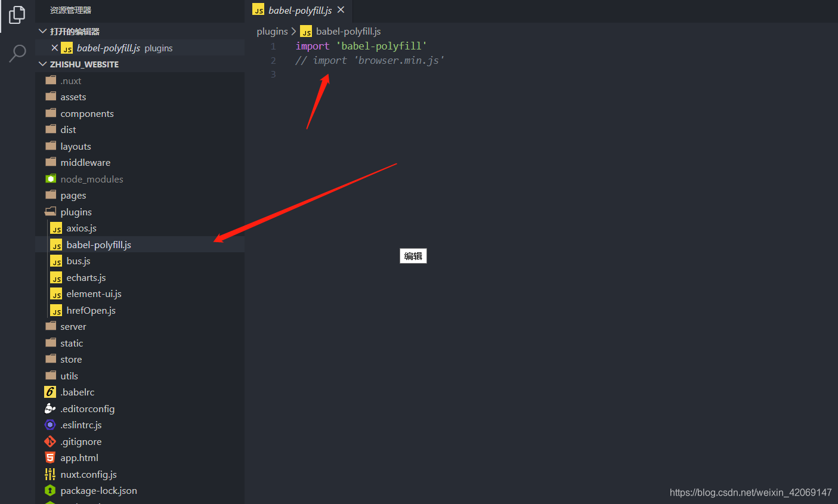
Task: Open the Search activity bar icon
Action: click(17, 53)
